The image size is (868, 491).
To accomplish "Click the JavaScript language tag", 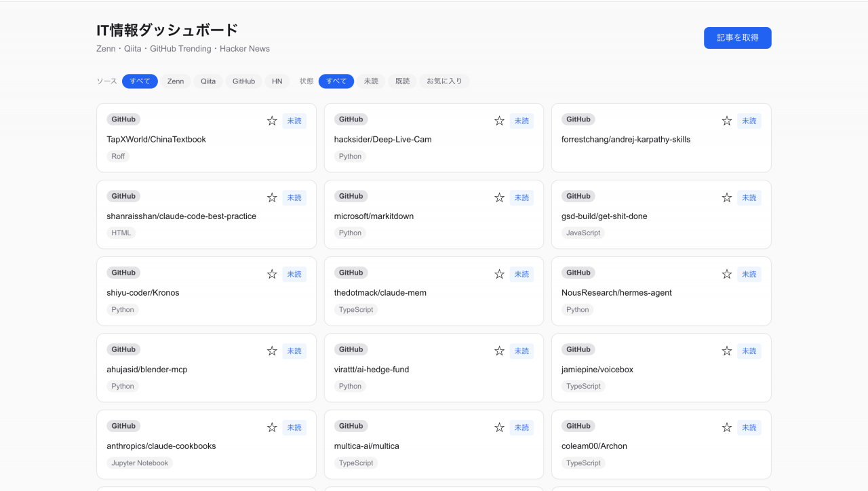I will (583, 233).
